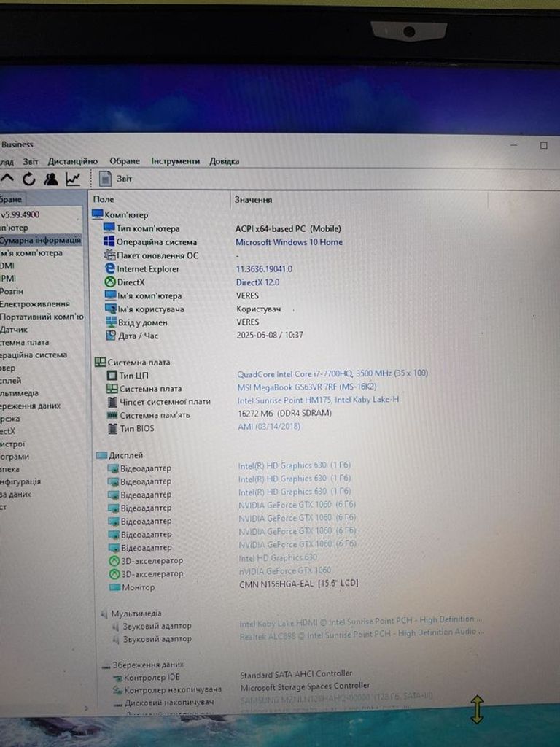The height and width of the screenshot is (747, 560).
Task: Open the Microsoft Windows 10 Home link
Action: (x=289, y=242)
